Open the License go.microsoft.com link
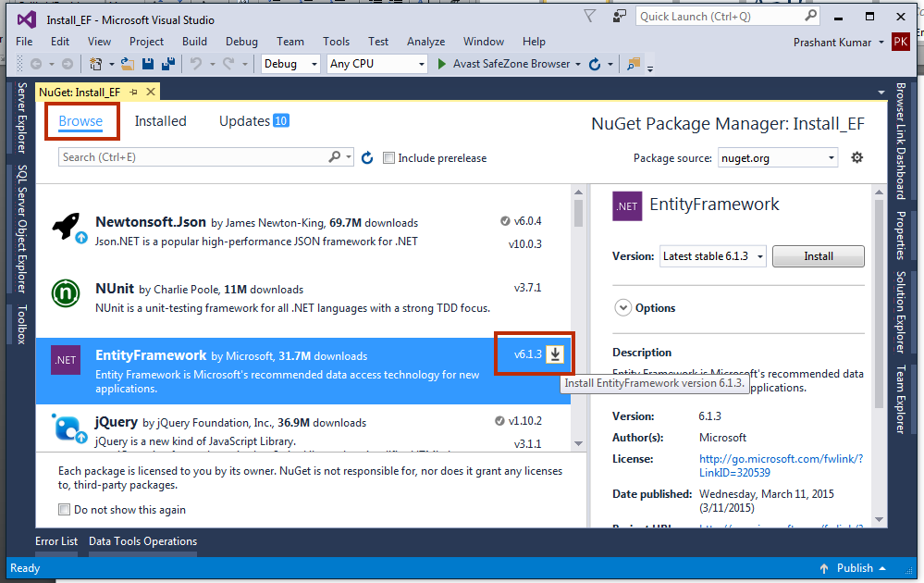 tap(781, 465)
